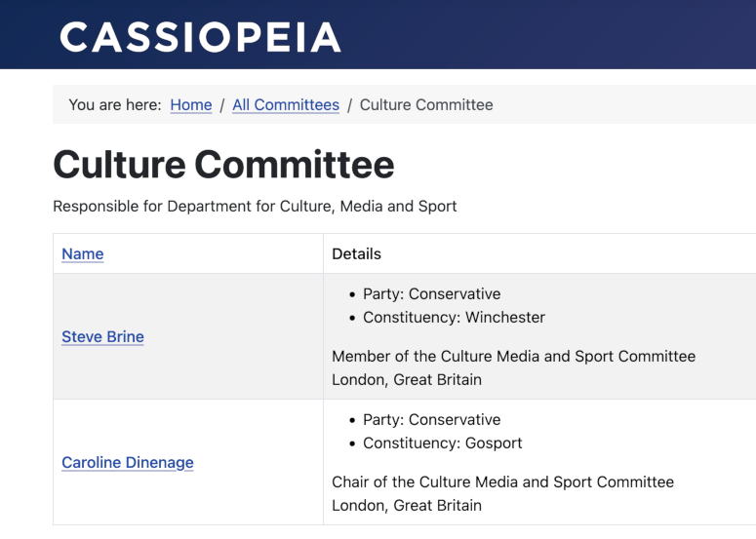
Task: Click Party: Conservative in Caroline Dinenage's row
Action: coord(431,420)
